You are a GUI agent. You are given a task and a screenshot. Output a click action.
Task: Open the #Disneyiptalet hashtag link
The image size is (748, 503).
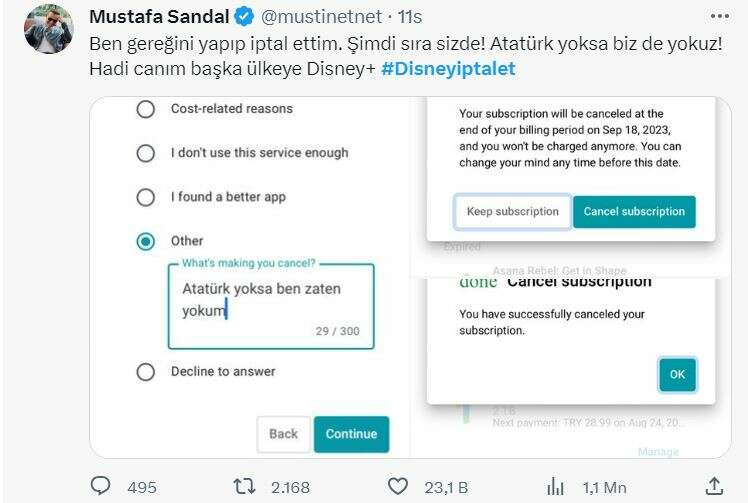pyautogui.click(x=449, y=69)
